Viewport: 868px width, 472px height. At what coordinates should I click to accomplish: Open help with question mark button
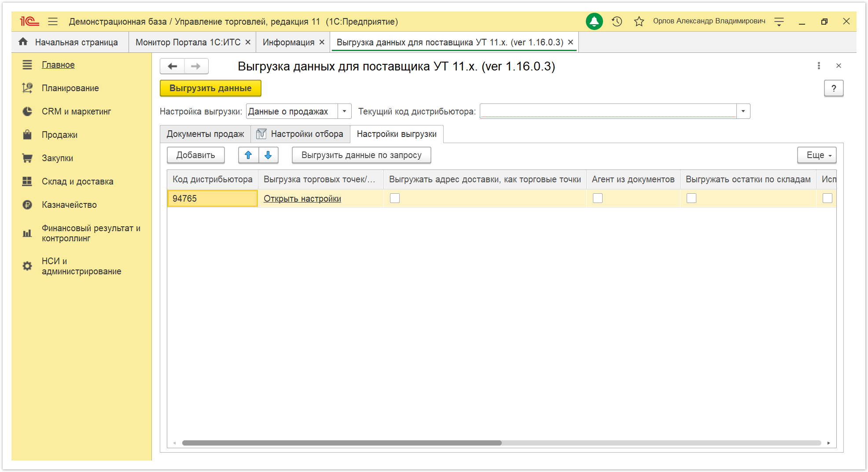[x=834, y=88]
